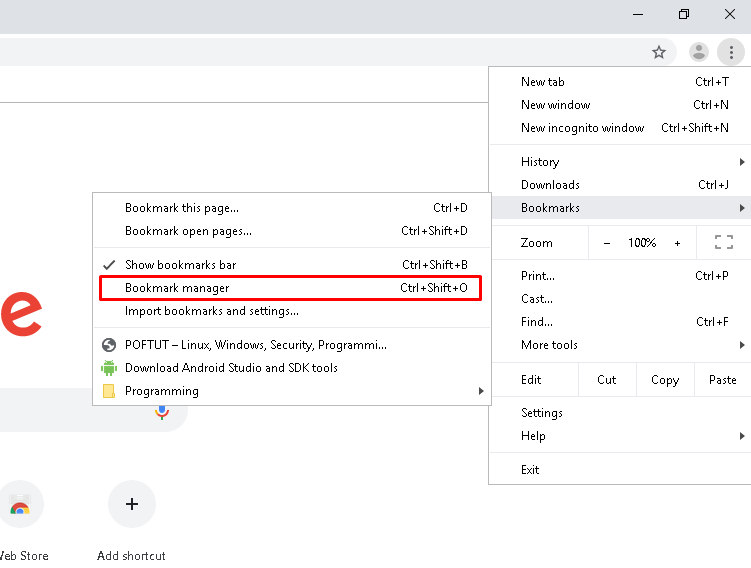This screenshot has width=751, height=568.
Task: Select New window menu item
Action: tap(622, 105)
